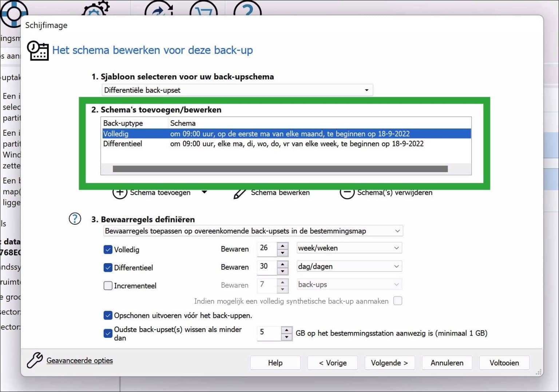Click the shopping cart icon in top toolbar
The width and height of the screenshot is (559, 392).
point(203,8)
